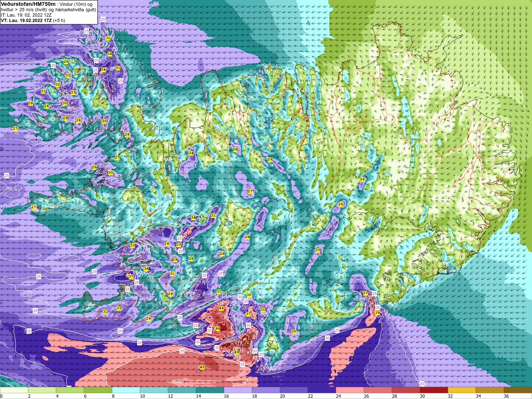The height and width of the screenshot is (399, 532).
Task: Click the "hviður > 25 m/s" description line
Action: (48, 10)
